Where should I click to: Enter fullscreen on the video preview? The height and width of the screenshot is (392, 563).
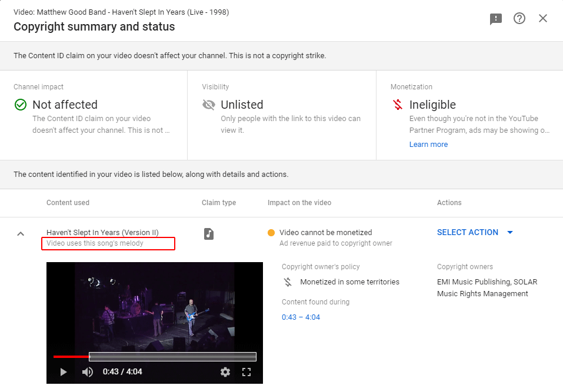click(246, 372)
